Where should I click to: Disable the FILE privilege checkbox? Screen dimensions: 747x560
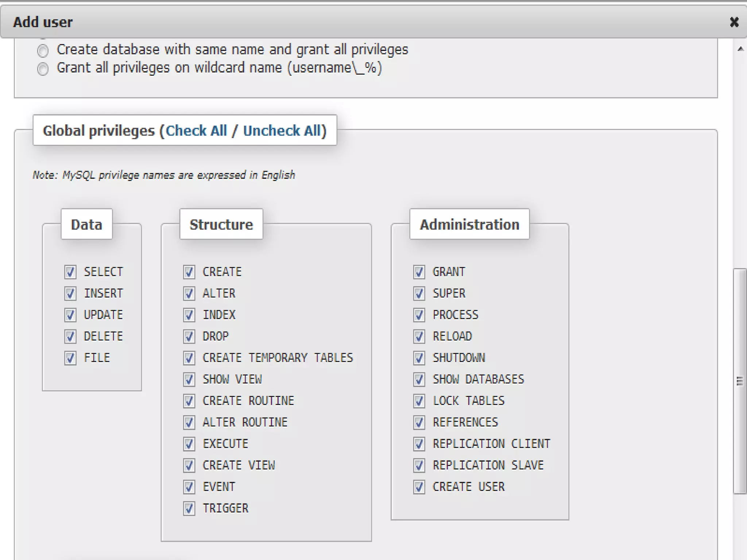click(x=70, y=358)
